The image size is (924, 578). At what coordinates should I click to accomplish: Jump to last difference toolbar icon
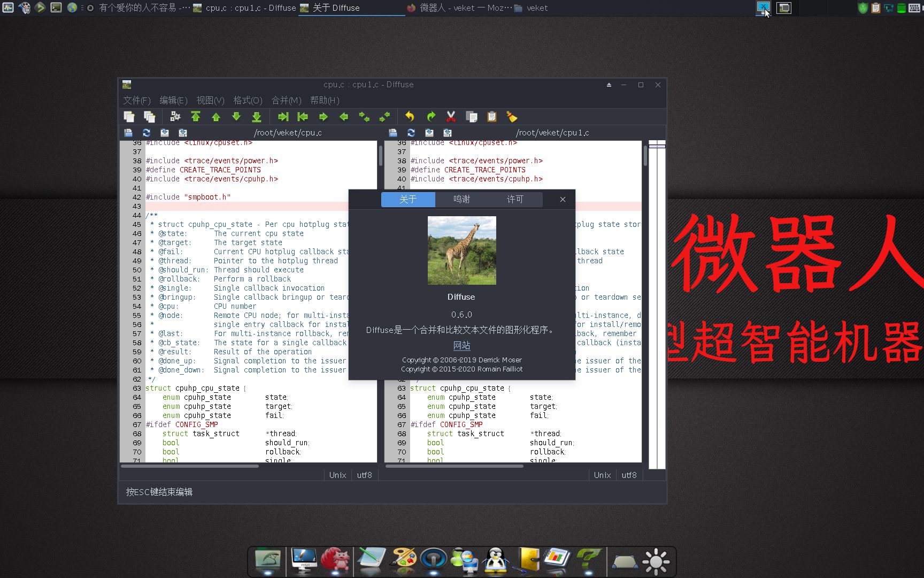tap(257, 117)
